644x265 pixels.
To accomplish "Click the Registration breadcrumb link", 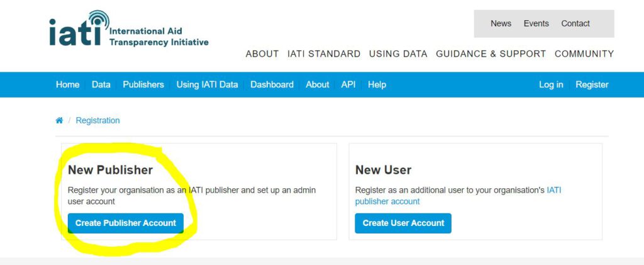I will click(97, 120).
